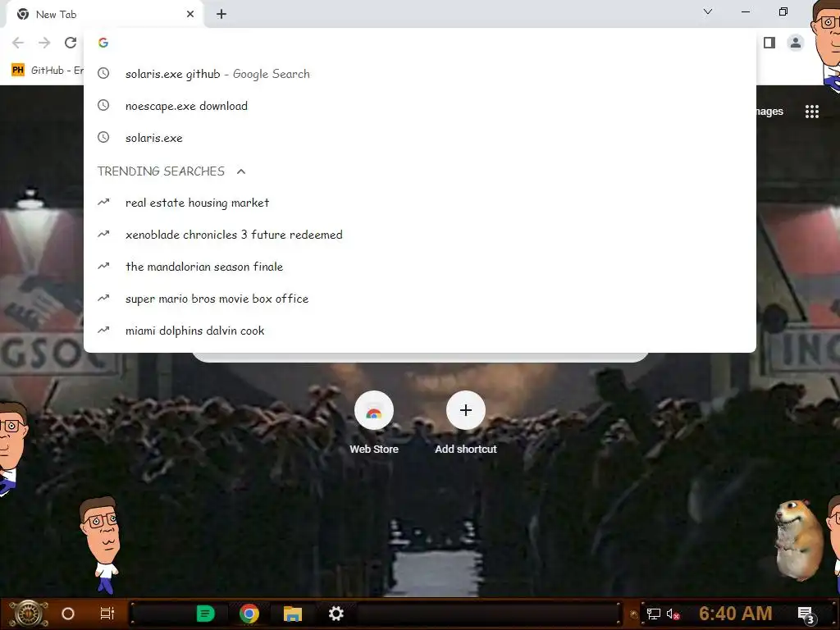The height and width of the screenshot is (630, 840).
Task: Open Cortana search circle in taskbar
Action: (68, 614)
